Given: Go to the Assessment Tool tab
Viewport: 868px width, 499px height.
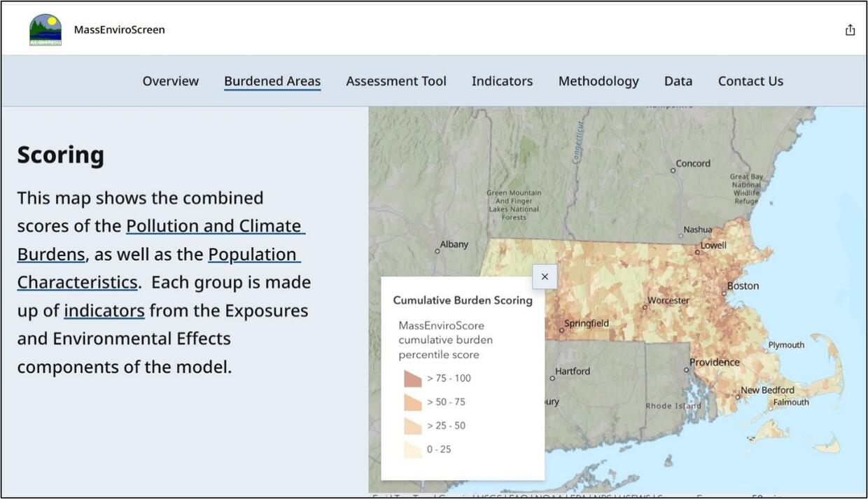Looking at the screenshot, I should point(396,81).
